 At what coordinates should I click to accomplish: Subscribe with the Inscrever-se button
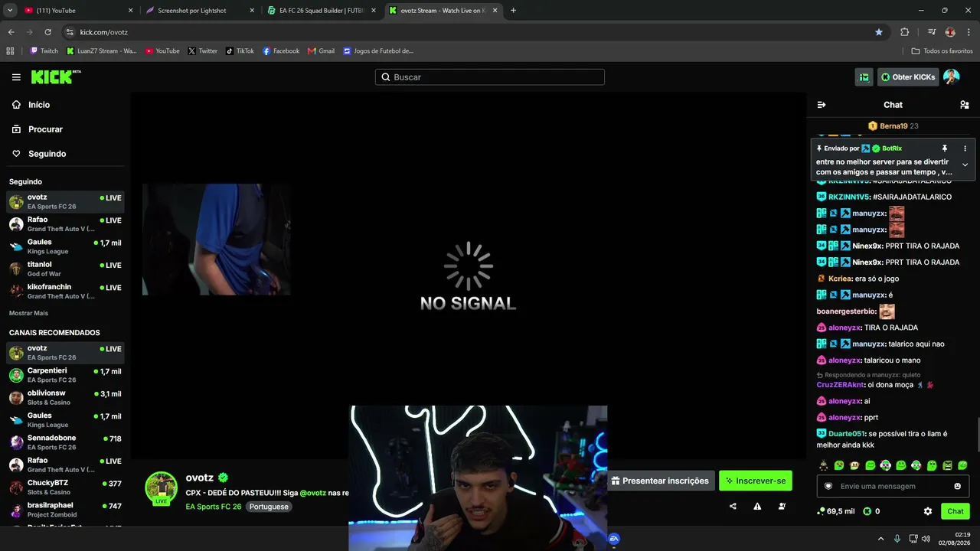coord(755,481)
